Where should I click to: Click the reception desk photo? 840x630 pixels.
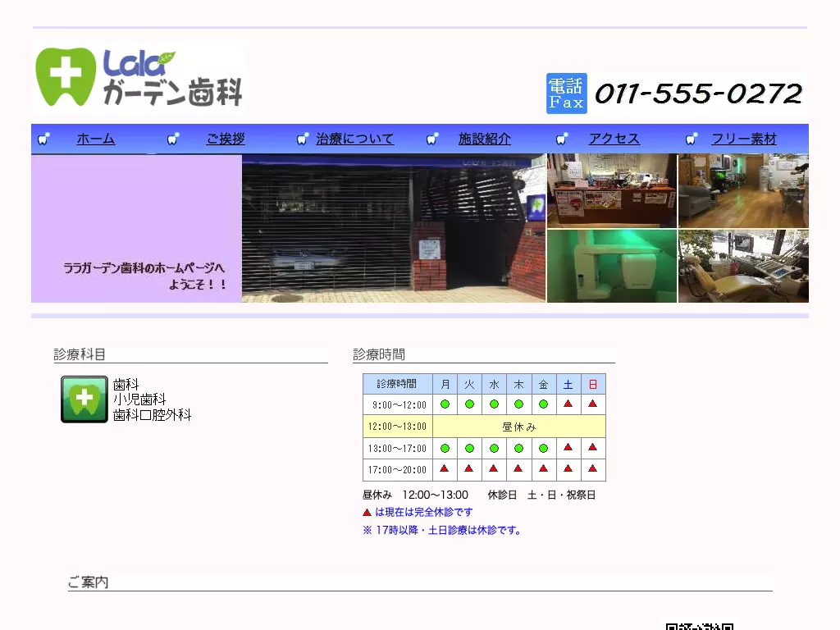[x=612, y=191]
